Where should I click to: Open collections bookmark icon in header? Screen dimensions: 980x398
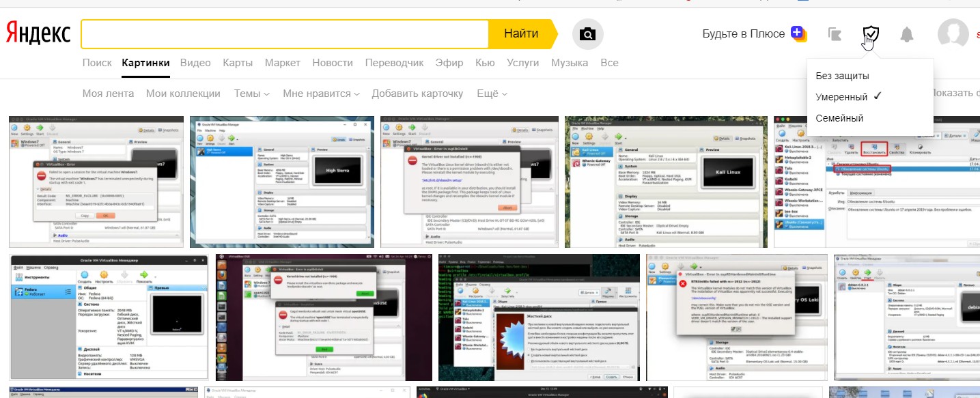coord(835,34)
